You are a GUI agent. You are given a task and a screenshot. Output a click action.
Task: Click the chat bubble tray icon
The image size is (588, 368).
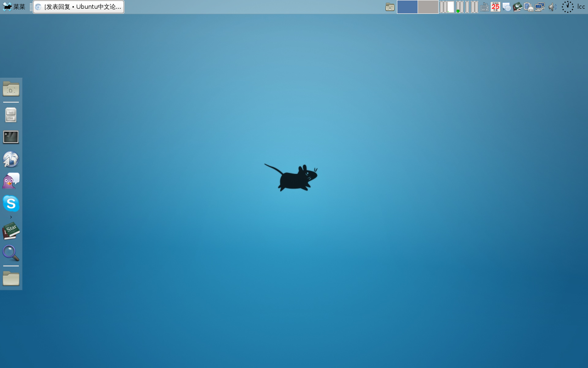pyautogui.click(x=506, y=7)
